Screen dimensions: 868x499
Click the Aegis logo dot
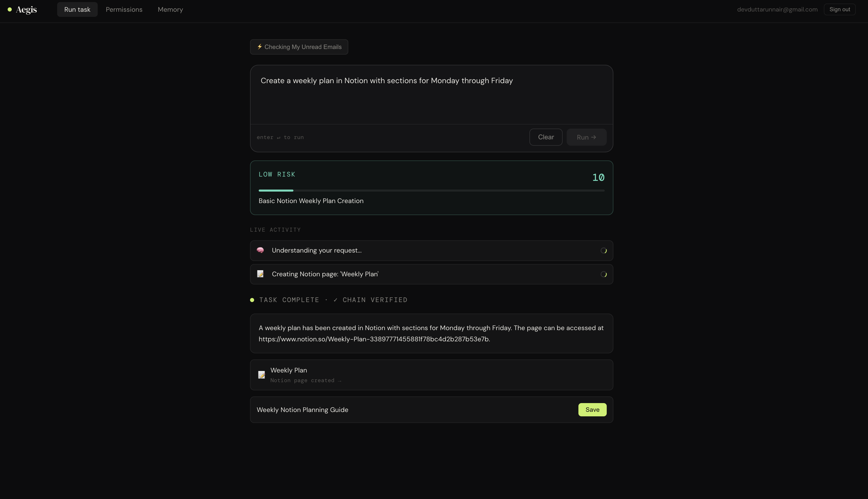[x=10, y=10]
